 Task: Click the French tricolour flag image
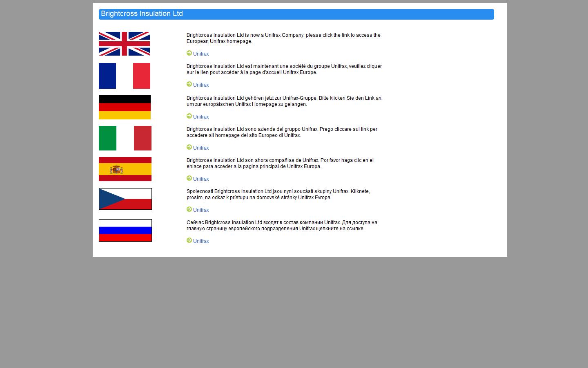coord(125,76)
